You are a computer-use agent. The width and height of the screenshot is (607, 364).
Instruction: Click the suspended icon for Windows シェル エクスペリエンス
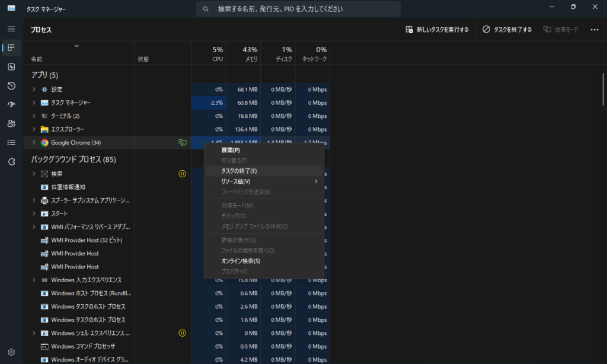(183, 333)
